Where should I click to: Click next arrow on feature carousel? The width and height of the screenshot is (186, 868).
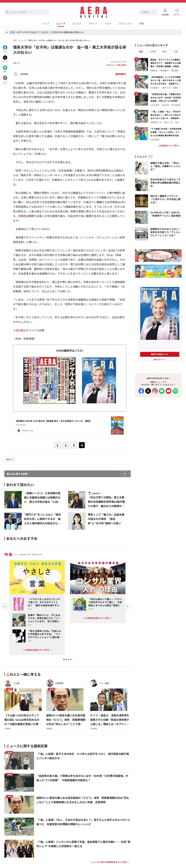(x=127, y=606)
